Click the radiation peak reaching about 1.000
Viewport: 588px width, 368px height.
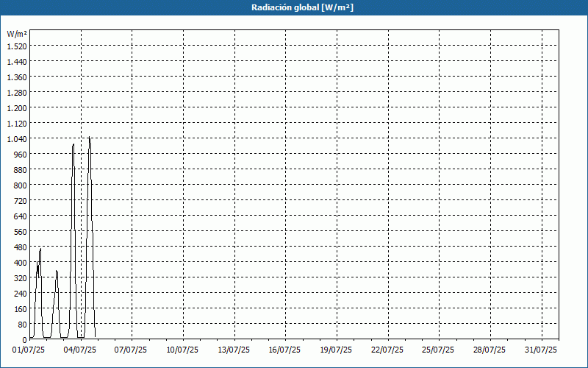tap(73, 144)
